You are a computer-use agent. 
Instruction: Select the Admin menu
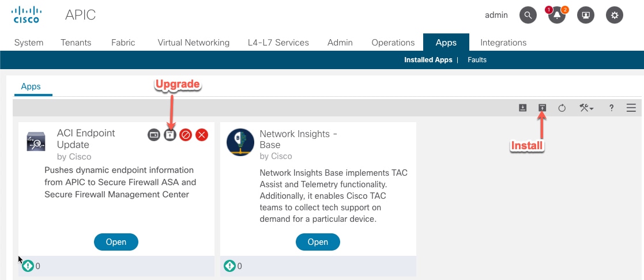pyautogui.click(x=340, y=42)
